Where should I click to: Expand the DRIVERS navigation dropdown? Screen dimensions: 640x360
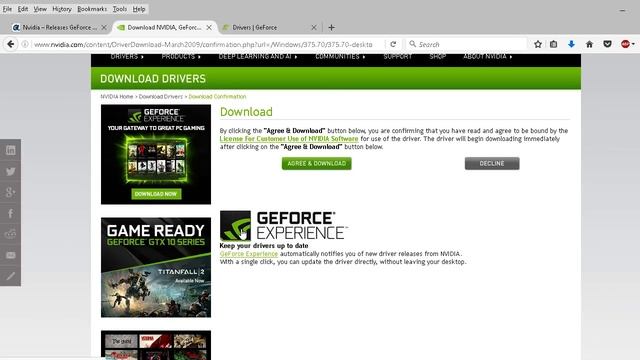pos(127,57)
